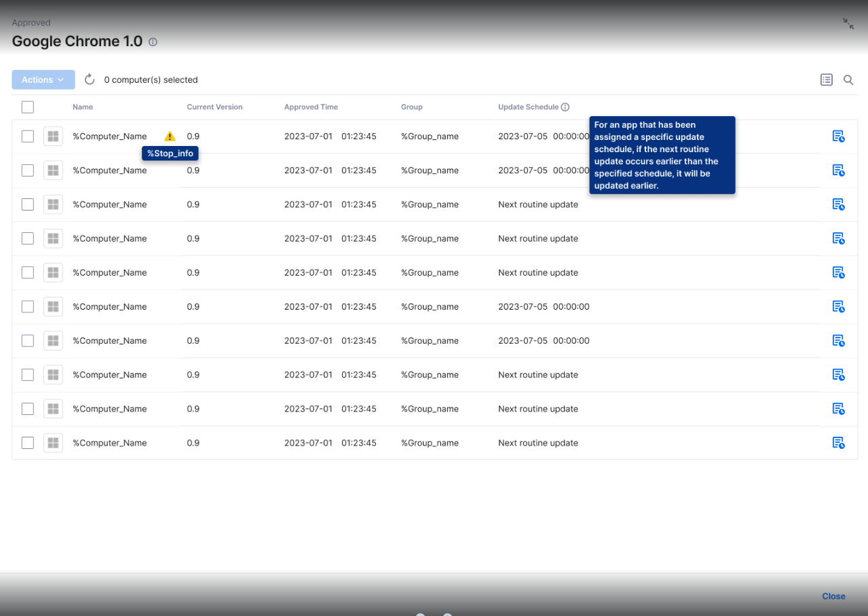Open the column list view icon
This screenshot has height=616, width=868.
826,80
